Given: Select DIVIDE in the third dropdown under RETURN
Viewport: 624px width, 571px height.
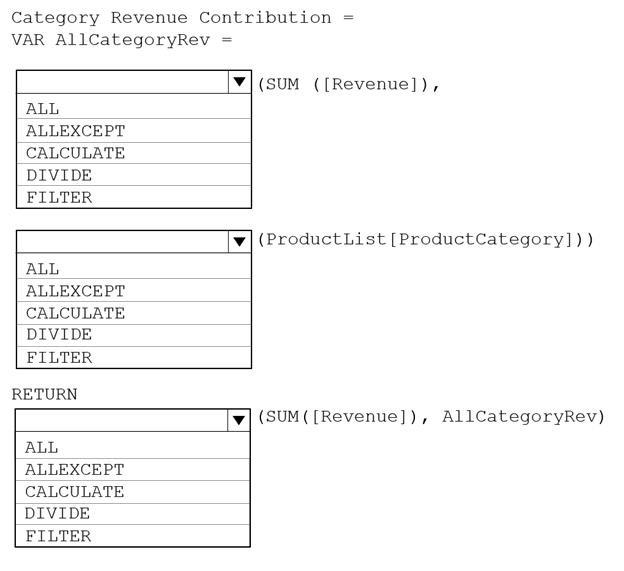Looking at the screenshot, I should pos(133,514).
